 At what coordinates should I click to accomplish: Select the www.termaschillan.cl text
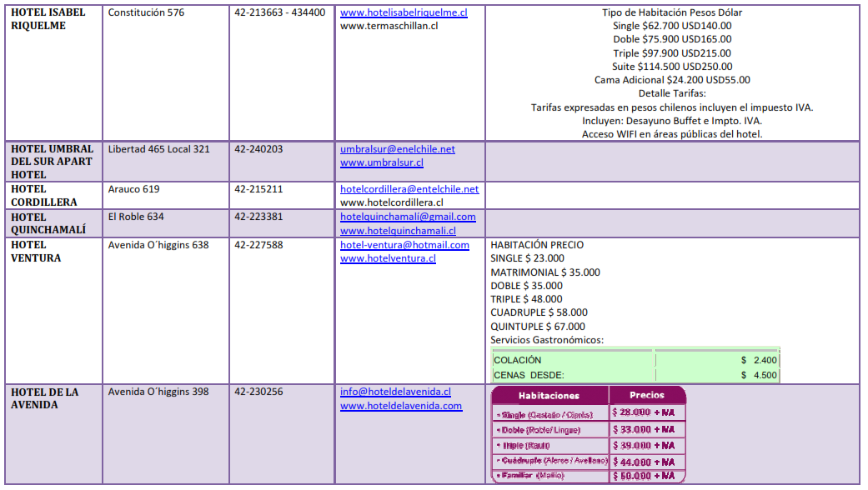tap(389, 26)
